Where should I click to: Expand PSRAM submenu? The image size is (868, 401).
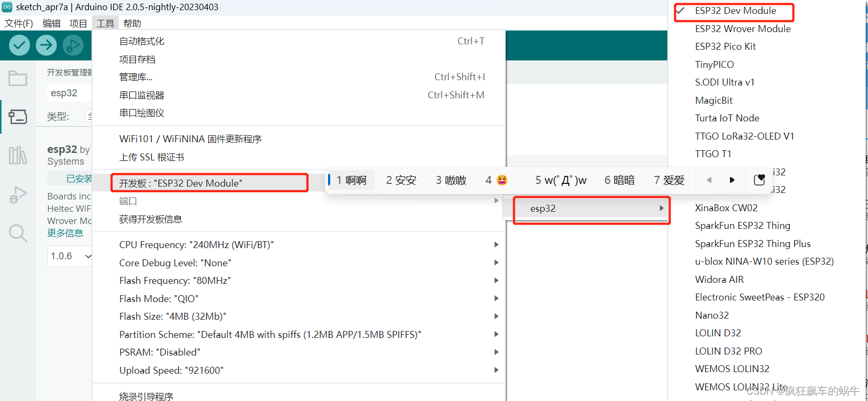[299, 352]
